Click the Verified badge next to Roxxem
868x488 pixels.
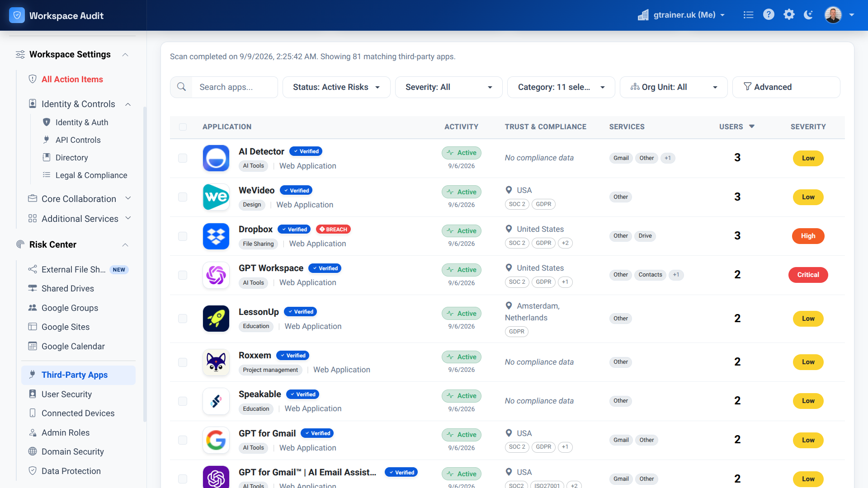pos(292,356)
